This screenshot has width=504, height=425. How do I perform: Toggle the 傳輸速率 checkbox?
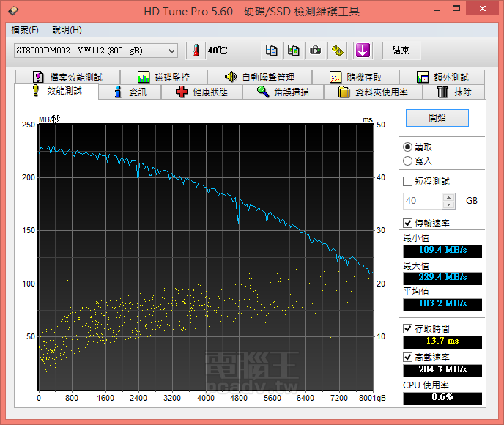407,223
